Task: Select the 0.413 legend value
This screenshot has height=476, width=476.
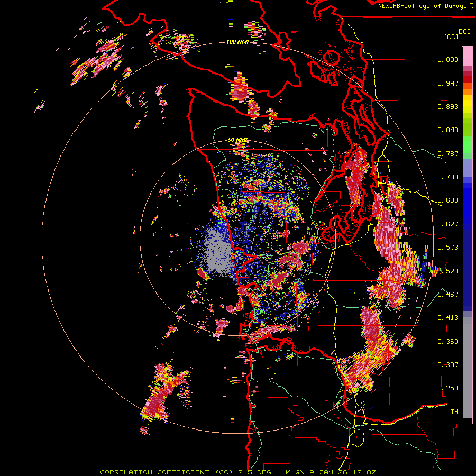Action: pyautogui.click(x=448, y=318)
